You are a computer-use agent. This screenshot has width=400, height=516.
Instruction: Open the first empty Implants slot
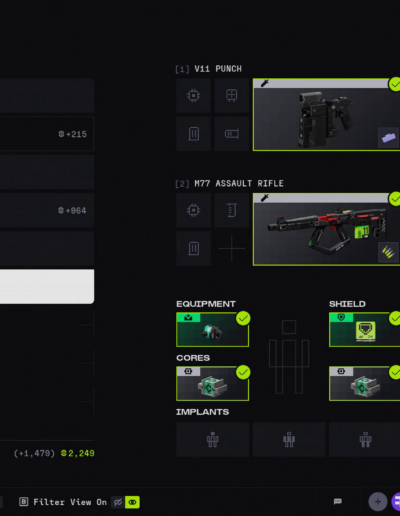pyautogui.click(x=212, y=439)
